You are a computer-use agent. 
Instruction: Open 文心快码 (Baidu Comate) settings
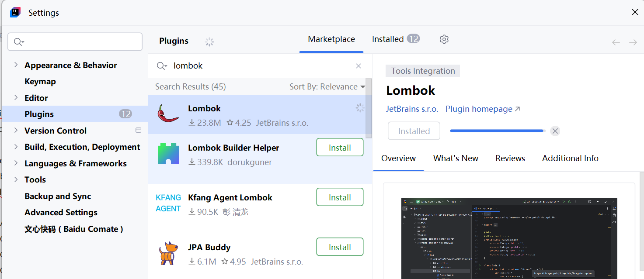(x=74, y=229)
